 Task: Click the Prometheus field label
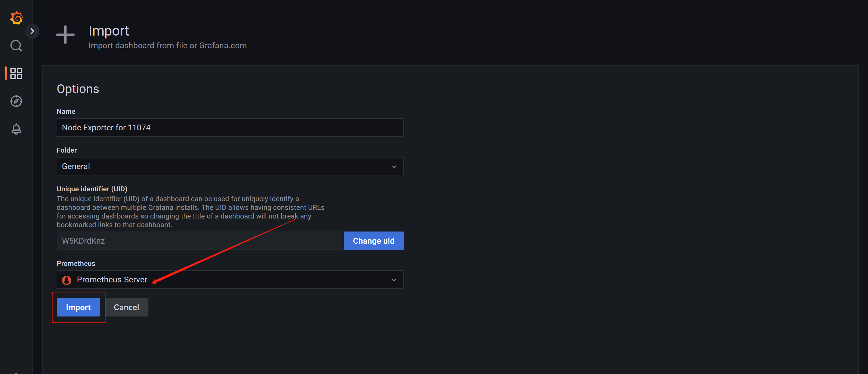[x=76, y=264]
